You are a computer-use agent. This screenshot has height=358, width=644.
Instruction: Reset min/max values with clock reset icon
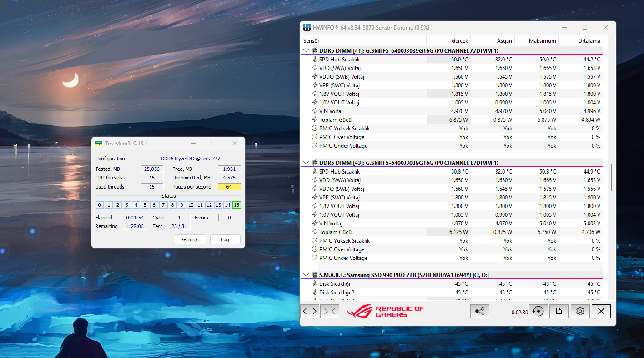tap(538, 311)
